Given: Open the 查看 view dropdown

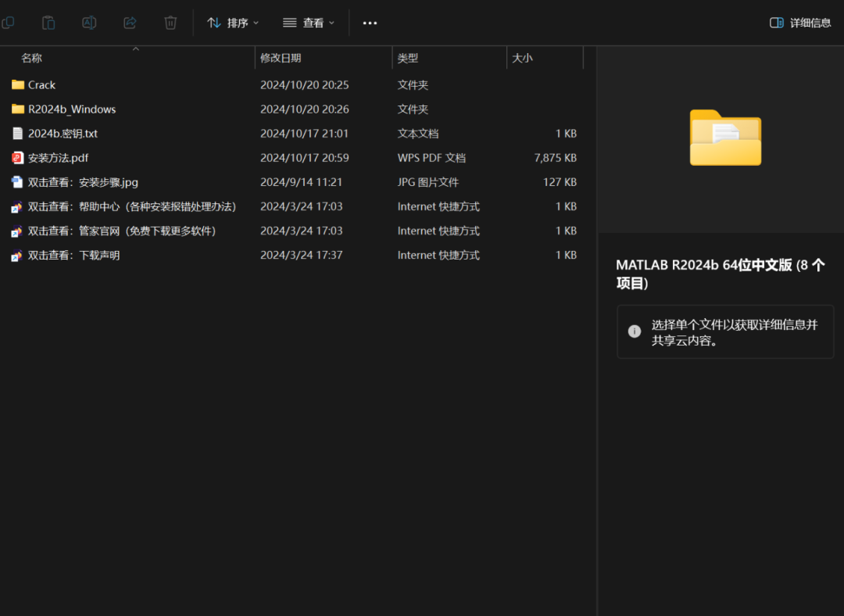Looking at the screenshot, I should [x=309, y=23].
